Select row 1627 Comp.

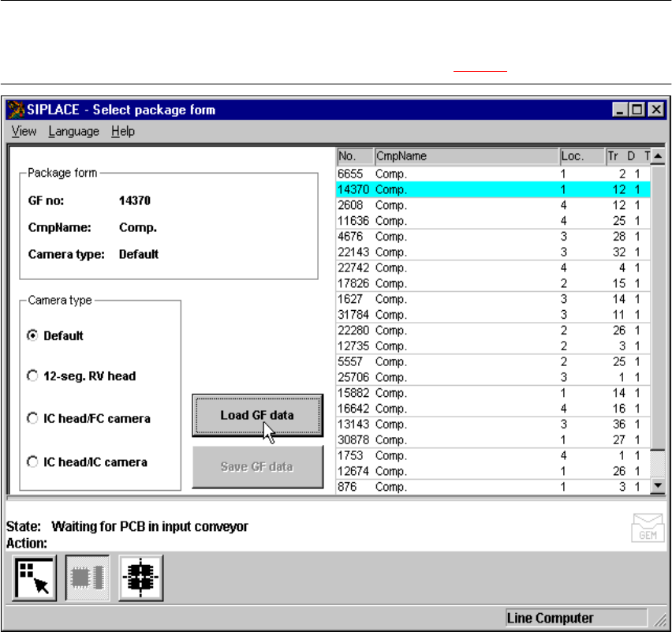point(493,299)
